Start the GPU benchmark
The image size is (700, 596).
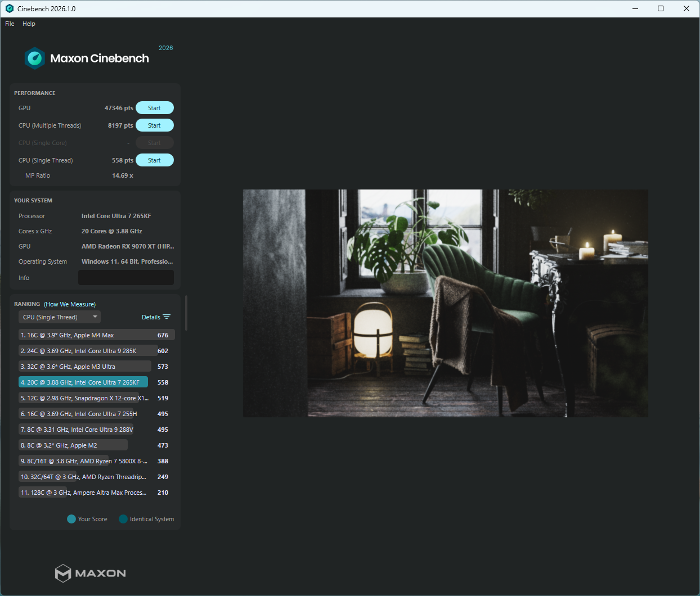155,108
